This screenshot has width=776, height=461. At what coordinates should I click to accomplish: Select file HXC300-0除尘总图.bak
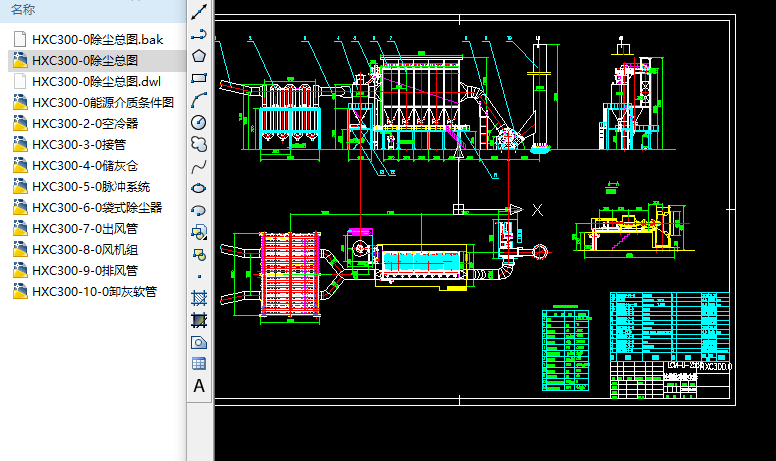tap(97, 40)
